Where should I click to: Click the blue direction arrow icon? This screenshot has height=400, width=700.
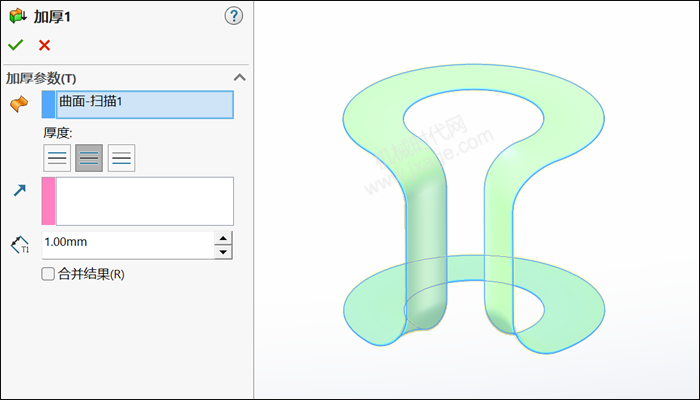point(18,189)
